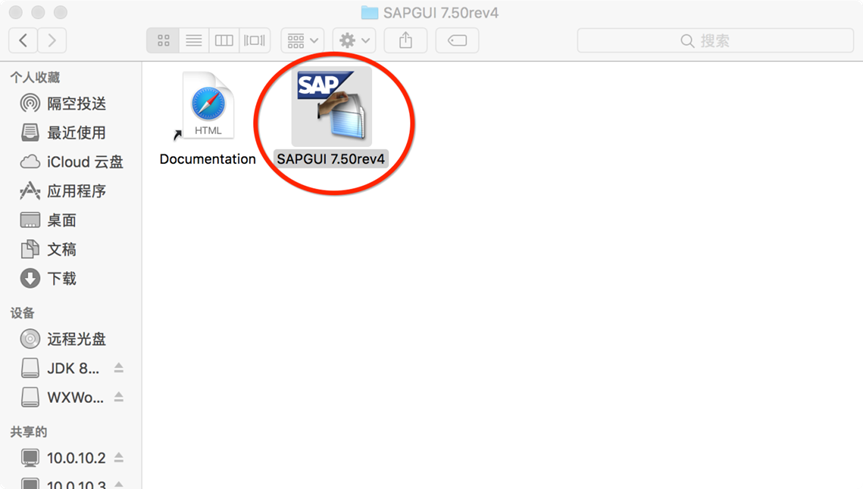This screenshot has width=863, height=489.
Task: Open the item arrangement dropdown
Action: 303,40
